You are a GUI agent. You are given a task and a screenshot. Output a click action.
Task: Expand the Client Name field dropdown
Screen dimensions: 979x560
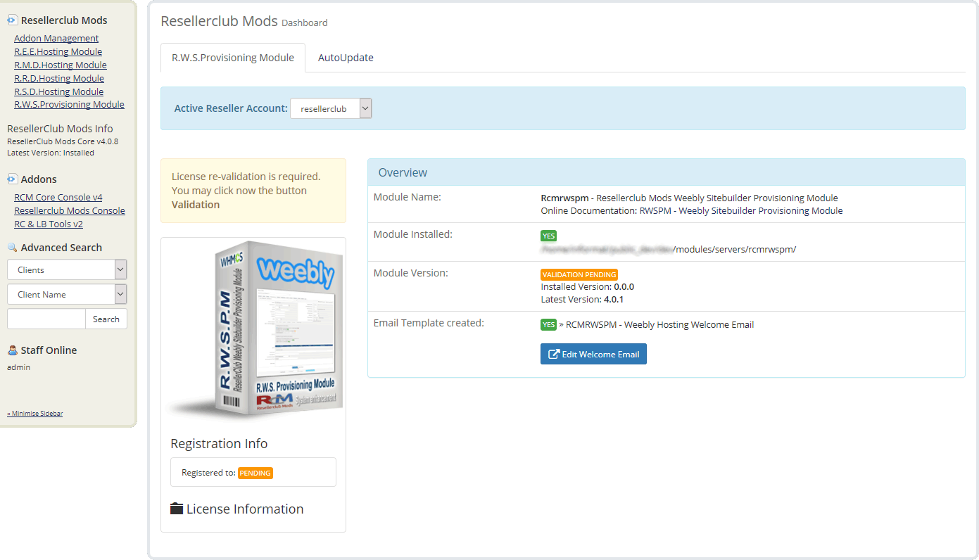point(67,294)
